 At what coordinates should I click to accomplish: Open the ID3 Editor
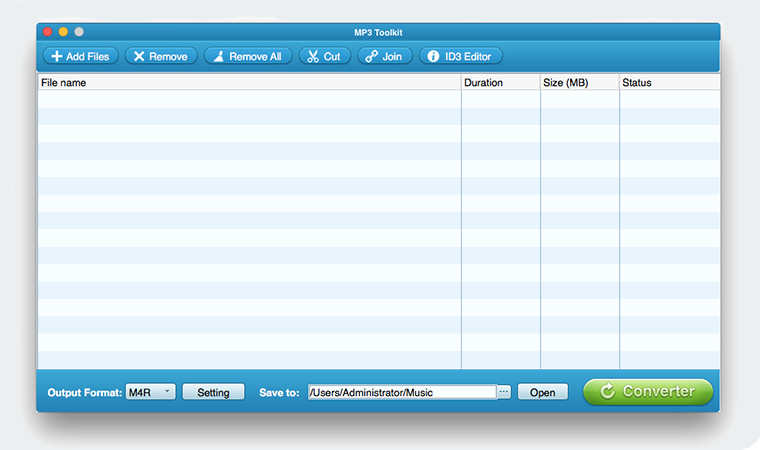point(460,57)
